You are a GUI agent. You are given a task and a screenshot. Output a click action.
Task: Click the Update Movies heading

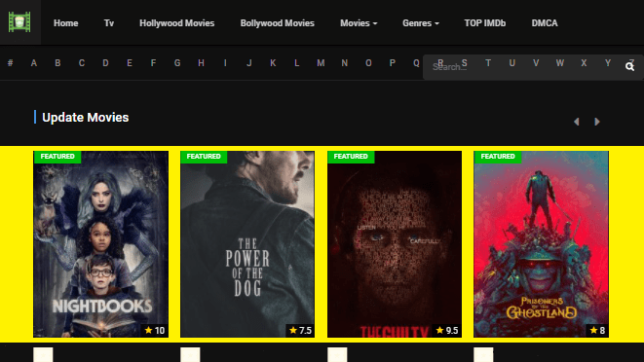(x=86, y=118)
